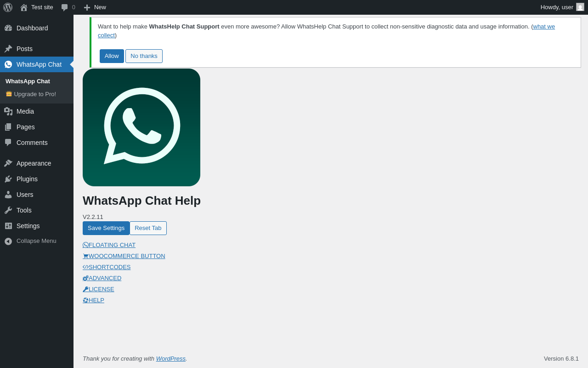Open the Media menu item
Screen dimensions: 588x368
(x=37, y=111)
